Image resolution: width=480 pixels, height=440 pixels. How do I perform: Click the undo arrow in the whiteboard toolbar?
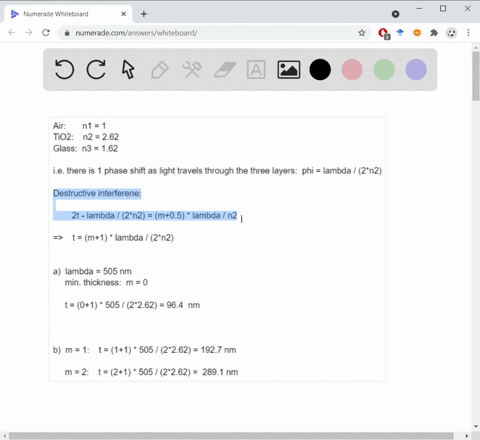tap(64, 69)
